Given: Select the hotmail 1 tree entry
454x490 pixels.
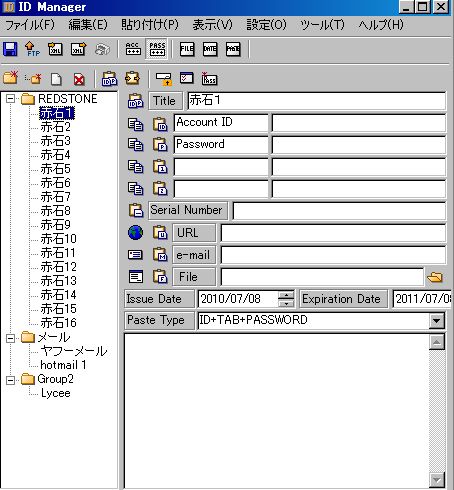Looking at the screenshot, I should tap(63, 365).
